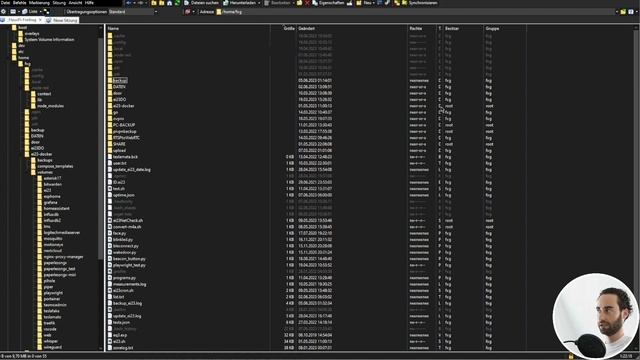Open the Neu dropdown arrow
Screen dimensions: 640x360
(x=374, y=3)
